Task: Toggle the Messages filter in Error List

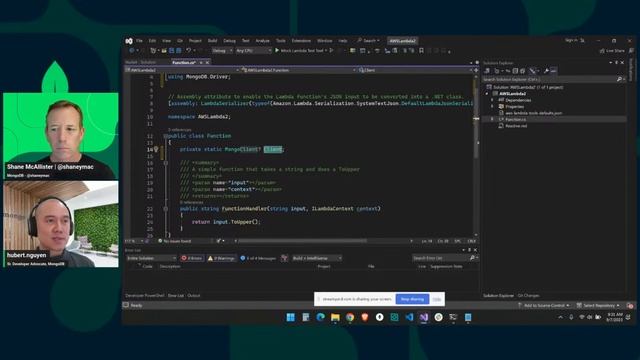Action: click(258, 258)
